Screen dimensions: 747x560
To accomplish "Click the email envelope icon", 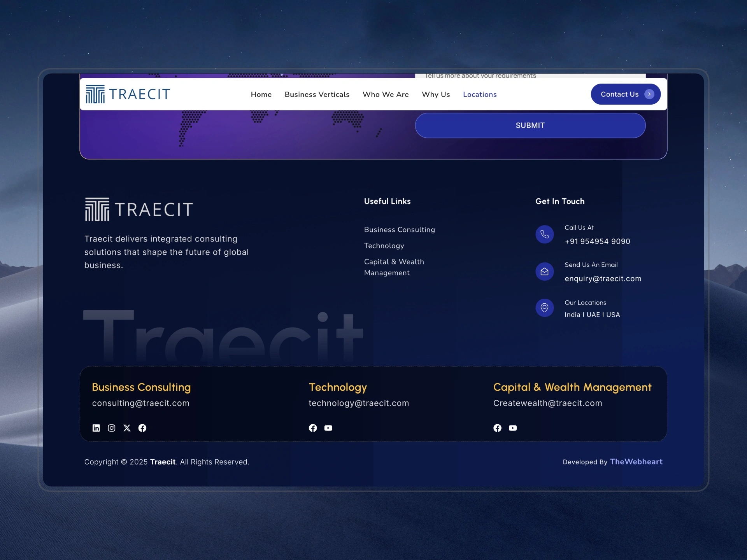I will click(544, 271).
